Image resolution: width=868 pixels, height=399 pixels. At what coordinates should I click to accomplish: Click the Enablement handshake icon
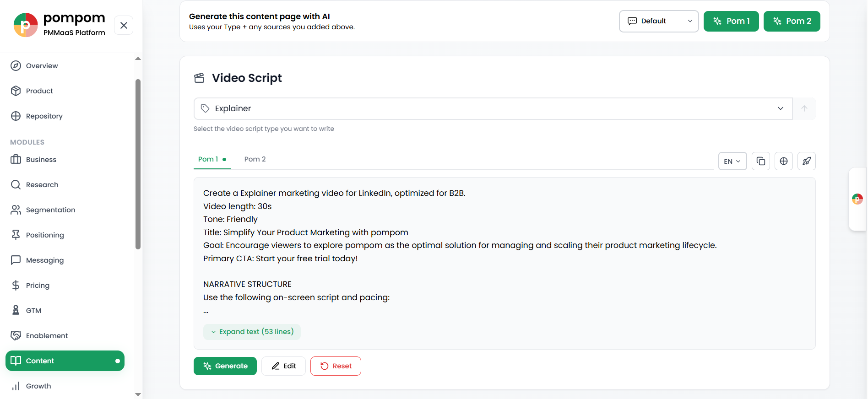[x=16, y=335]
